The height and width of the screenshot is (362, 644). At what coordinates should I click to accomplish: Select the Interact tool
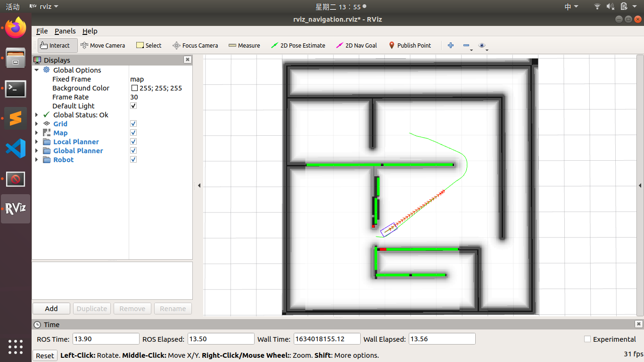[57, 45]
